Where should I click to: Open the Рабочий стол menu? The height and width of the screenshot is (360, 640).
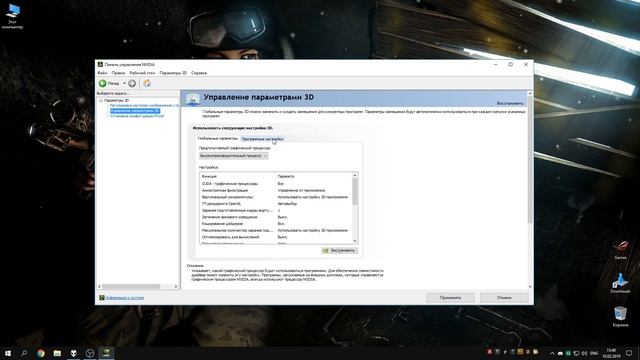(x=142, y=73)
